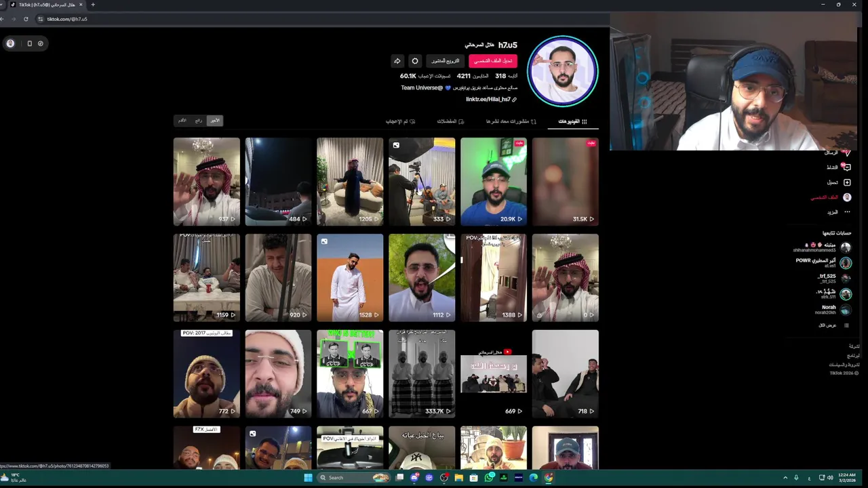
Task: Open the video with 1159 views
Action: [206, 278]
